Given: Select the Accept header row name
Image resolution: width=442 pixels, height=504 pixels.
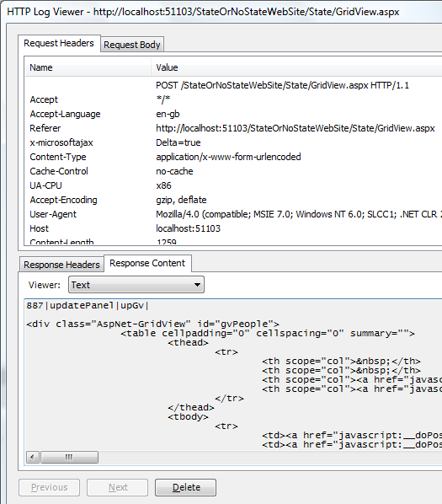Looking at the screenshot, I should (44, 99).
